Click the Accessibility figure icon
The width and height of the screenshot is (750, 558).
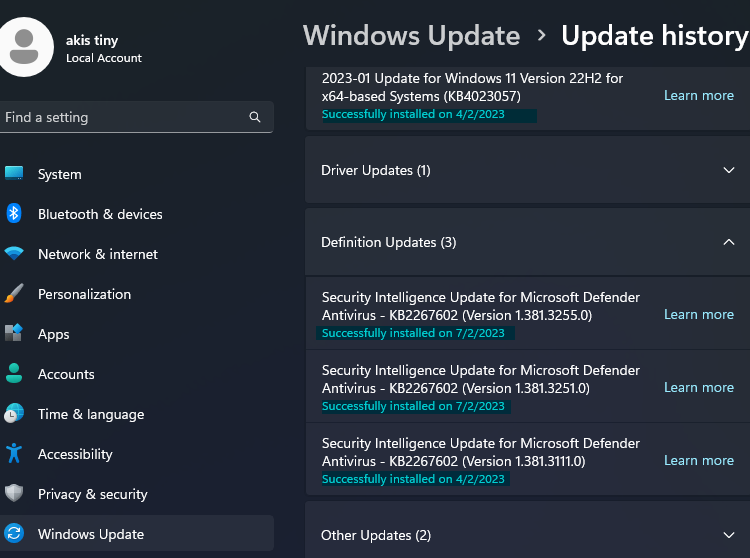coord(14,453)
